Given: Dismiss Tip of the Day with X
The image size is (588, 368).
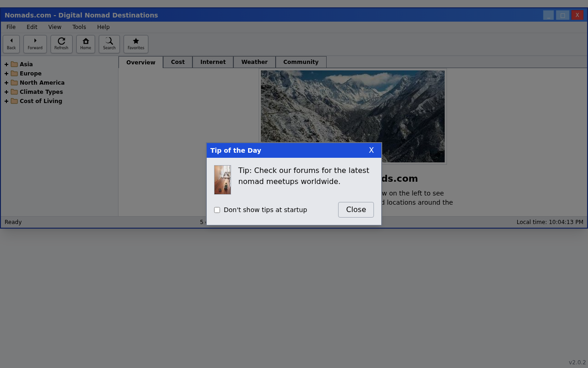Looking at the screenshot, I should [x=371, y=150].
